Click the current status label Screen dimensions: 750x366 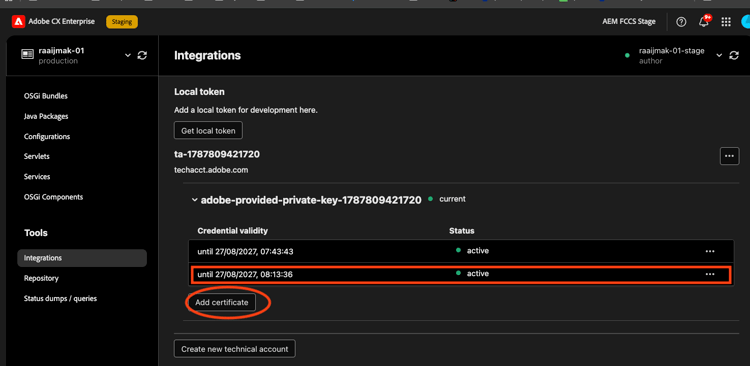click(x=452, y=199)
